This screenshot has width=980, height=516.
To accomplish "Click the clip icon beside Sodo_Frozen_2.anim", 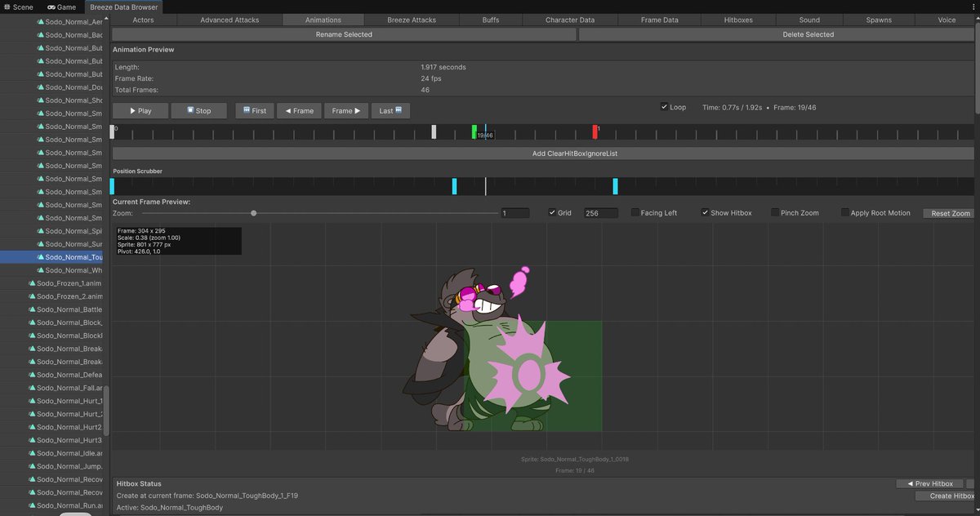I will [x=32, y=296].
